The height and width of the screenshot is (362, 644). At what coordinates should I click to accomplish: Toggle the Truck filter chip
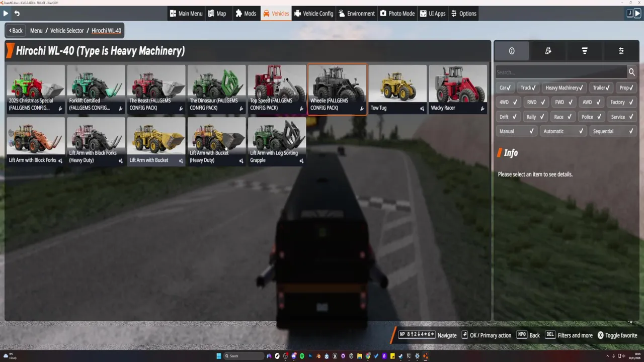(x=528, y=87)
